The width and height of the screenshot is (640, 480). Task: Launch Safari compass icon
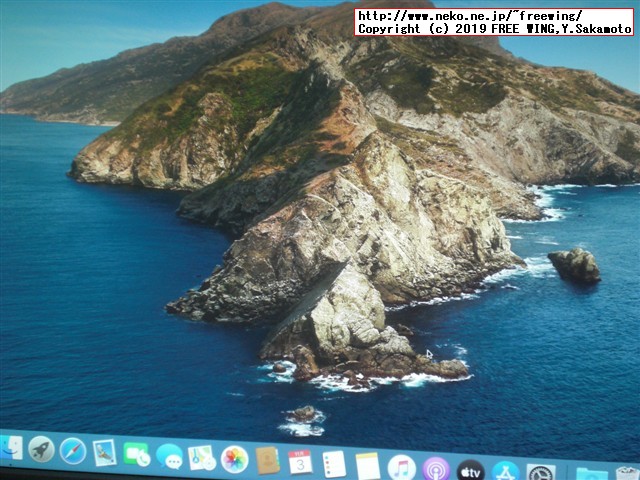tap(73, 451)
